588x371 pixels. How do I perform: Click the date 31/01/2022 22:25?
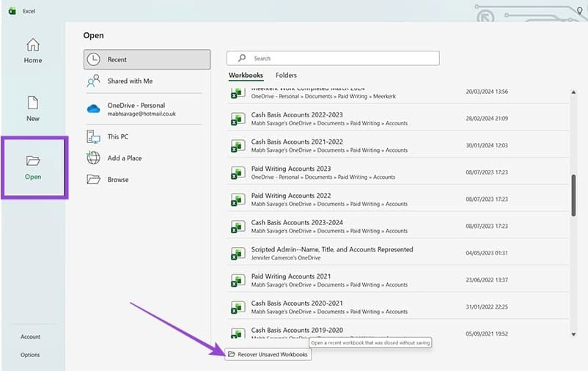487,307
